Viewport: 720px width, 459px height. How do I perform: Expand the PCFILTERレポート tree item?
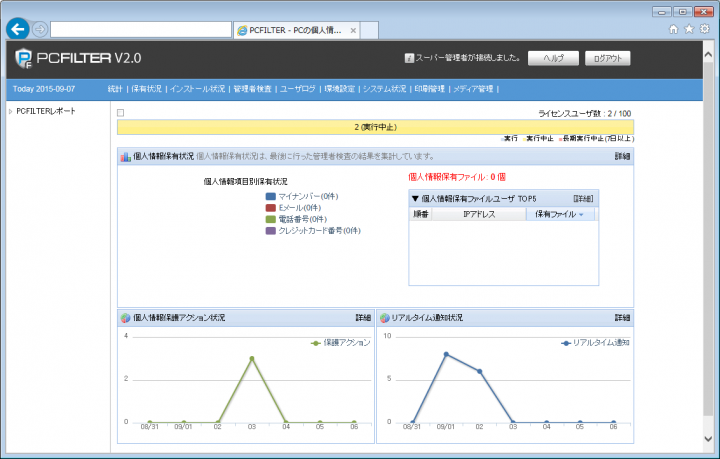tap(10, 111)
